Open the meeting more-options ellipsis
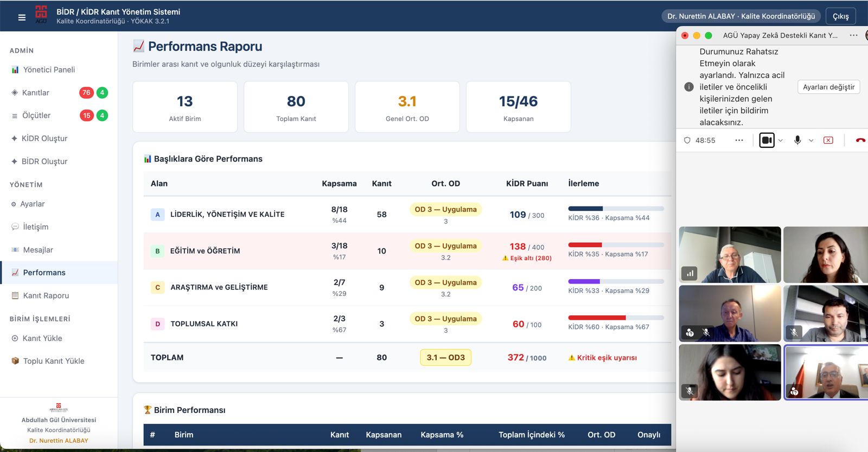Image resolution: width=868 pixels, height=452 pixels. coord(739,140)
